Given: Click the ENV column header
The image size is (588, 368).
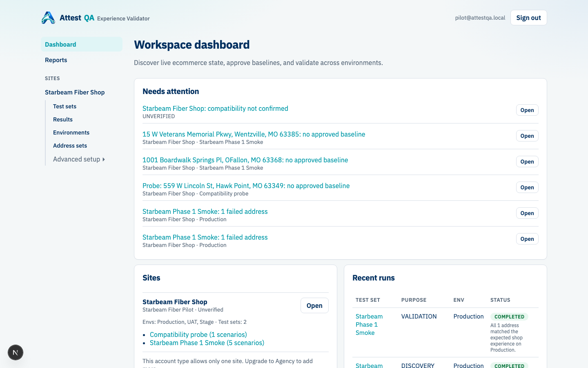Looking at the screenshot, I should (459, 300).
